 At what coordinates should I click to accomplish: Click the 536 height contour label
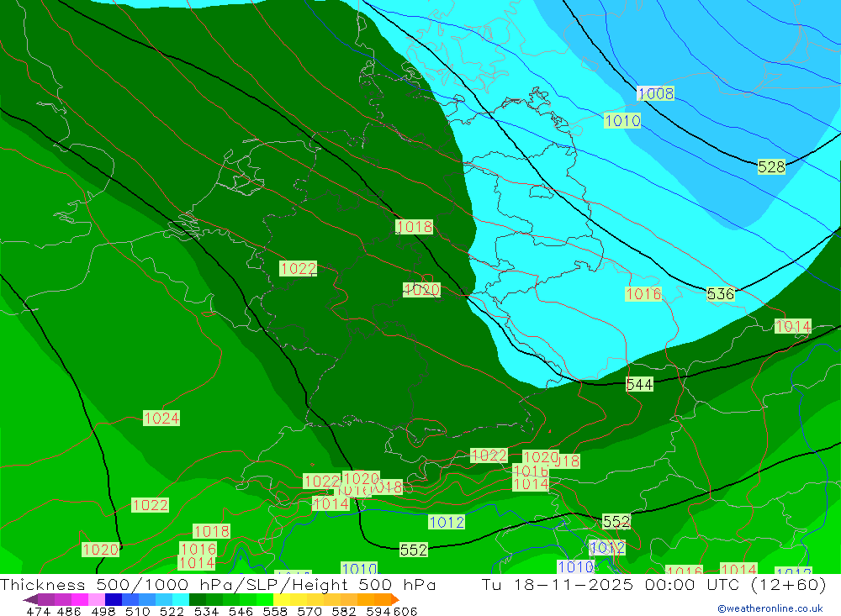(720, 294)
